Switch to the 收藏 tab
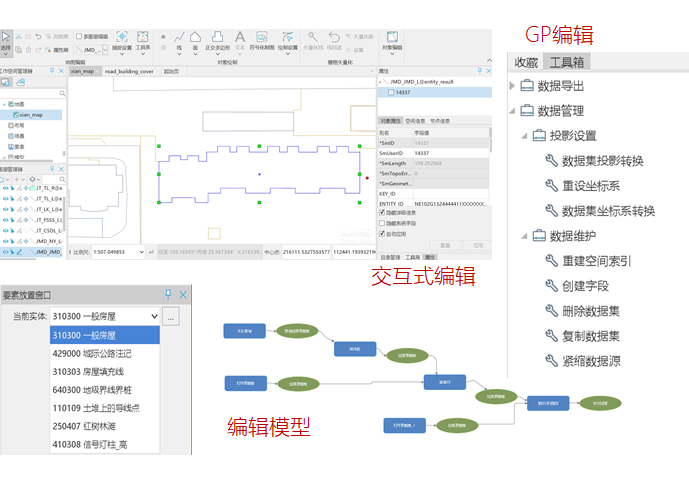The image size is (689, 477). (x=526, y=62)
